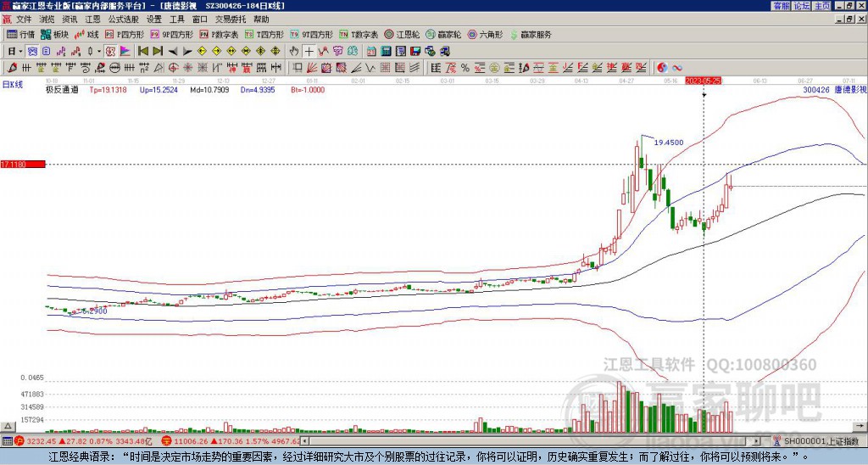
Task: Step forward with black right arrow
Action: point(187,52)
